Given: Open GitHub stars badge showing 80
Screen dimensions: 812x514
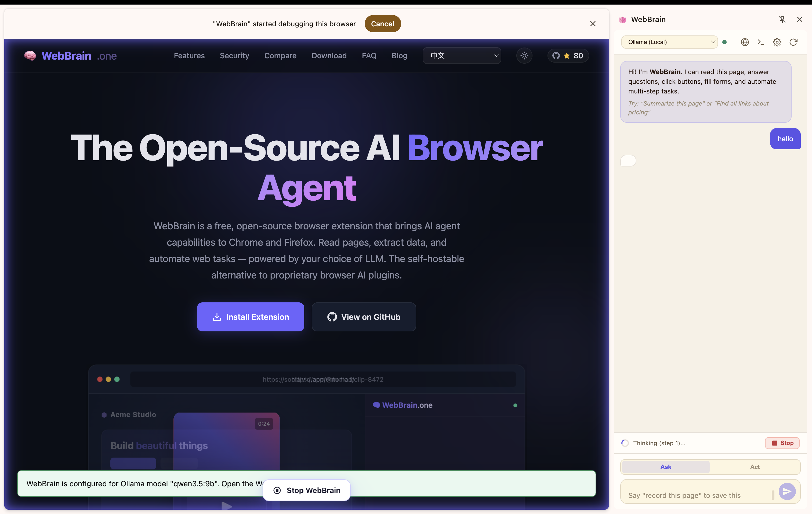Looking at the screenshot, I should click(568, 56).
